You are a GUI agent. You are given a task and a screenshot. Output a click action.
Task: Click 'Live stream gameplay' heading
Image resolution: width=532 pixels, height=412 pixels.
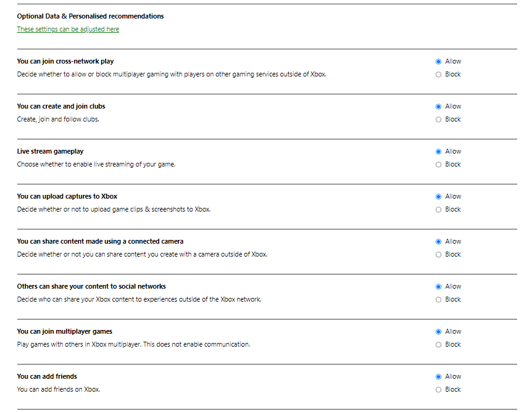click(x=50, y=152)
